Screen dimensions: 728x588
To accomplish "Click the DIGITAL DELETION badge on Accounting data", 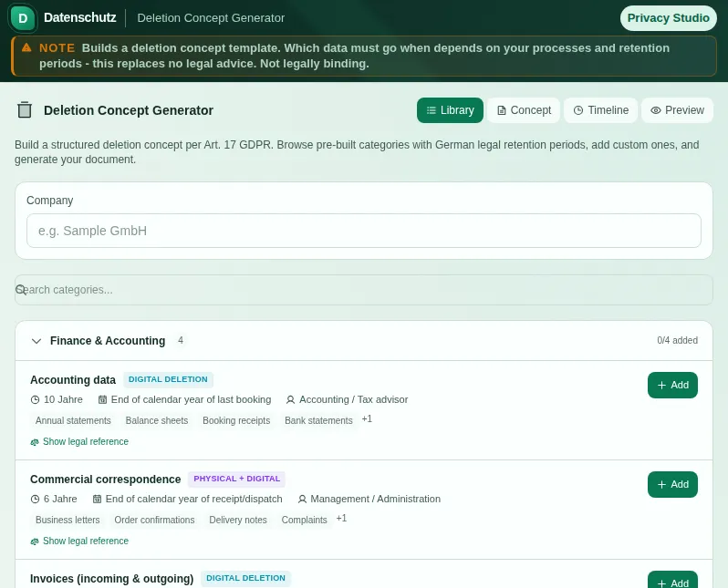I will [x=168, y=379].
